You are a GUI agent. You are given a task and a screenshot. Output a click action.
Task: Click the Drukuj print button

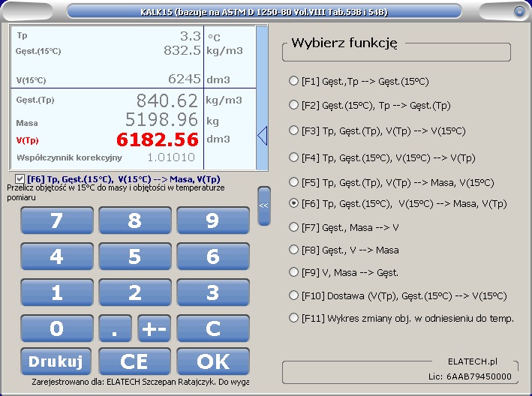(56, 361)
